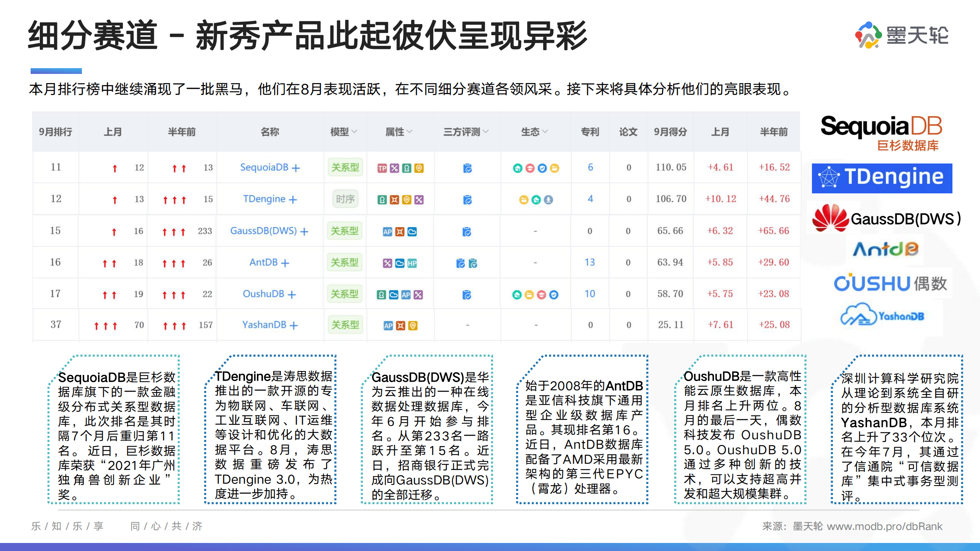Click the 关系型 model tag in AntDB row
This screenshot has height=551, width=980.
tap(344, 263)
